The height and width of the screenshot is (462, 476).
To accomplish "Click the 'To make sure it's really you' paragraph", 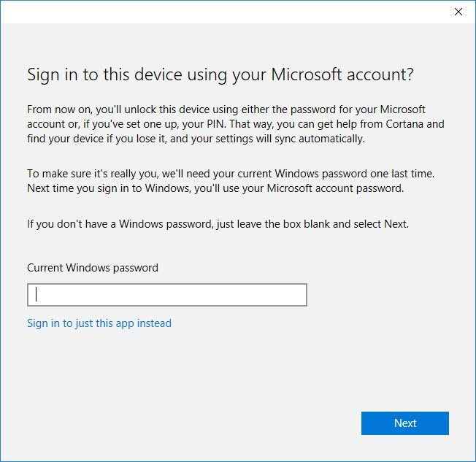I will [231, 181].
